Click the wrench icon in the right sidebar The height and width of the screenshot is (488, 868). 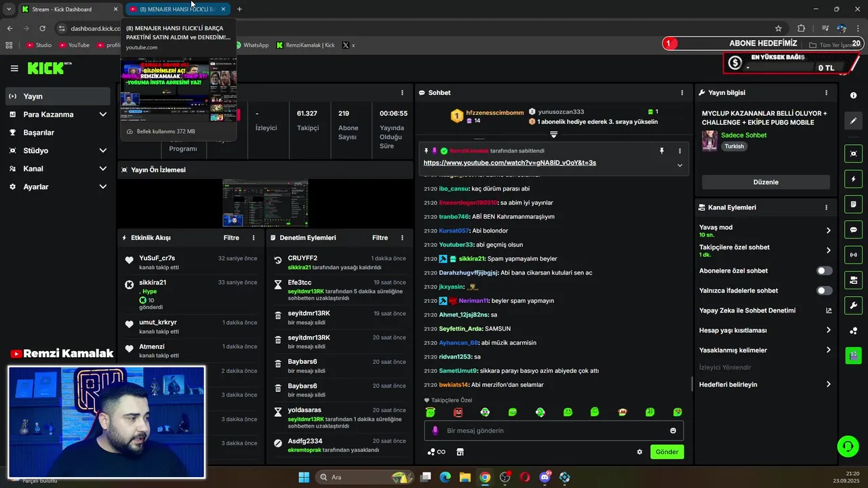(x=853, y=305)
